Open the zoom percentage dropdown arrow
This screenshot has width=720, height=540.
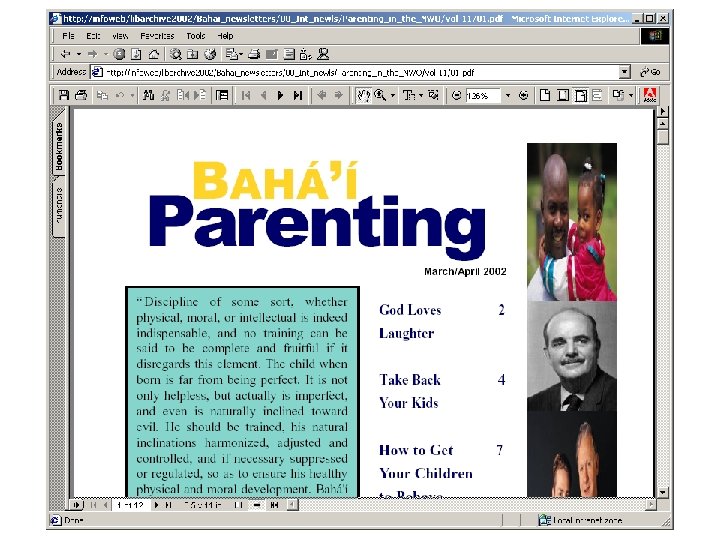tap(507, 96)
